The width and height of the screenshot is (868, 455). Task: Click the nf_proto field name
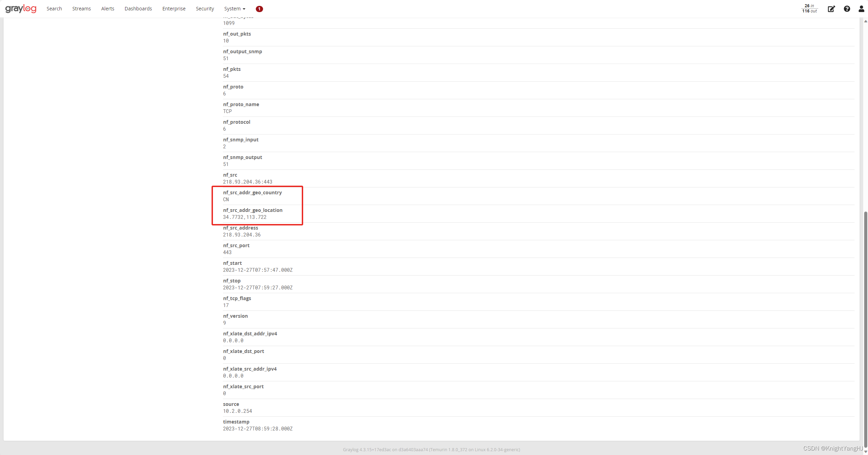pos(233,87)
